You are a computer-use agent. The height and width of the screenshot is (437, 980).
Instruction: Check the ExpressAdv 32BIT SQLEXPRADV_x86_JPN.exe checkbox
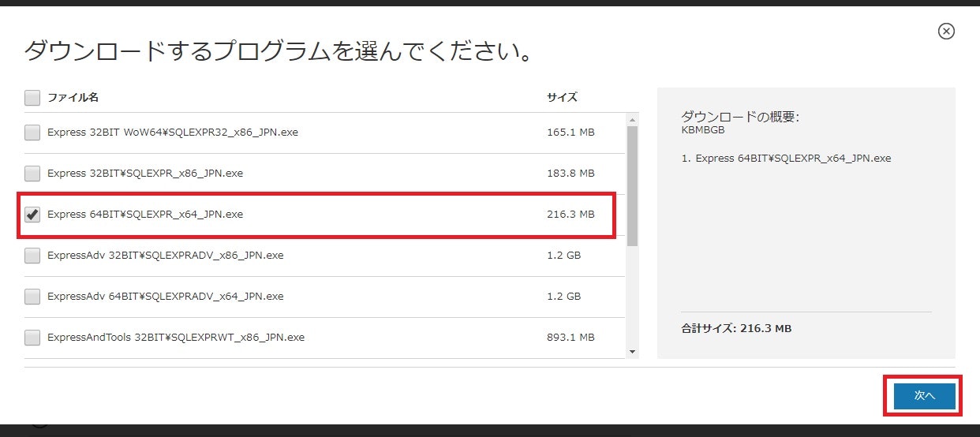pos(32,256)
